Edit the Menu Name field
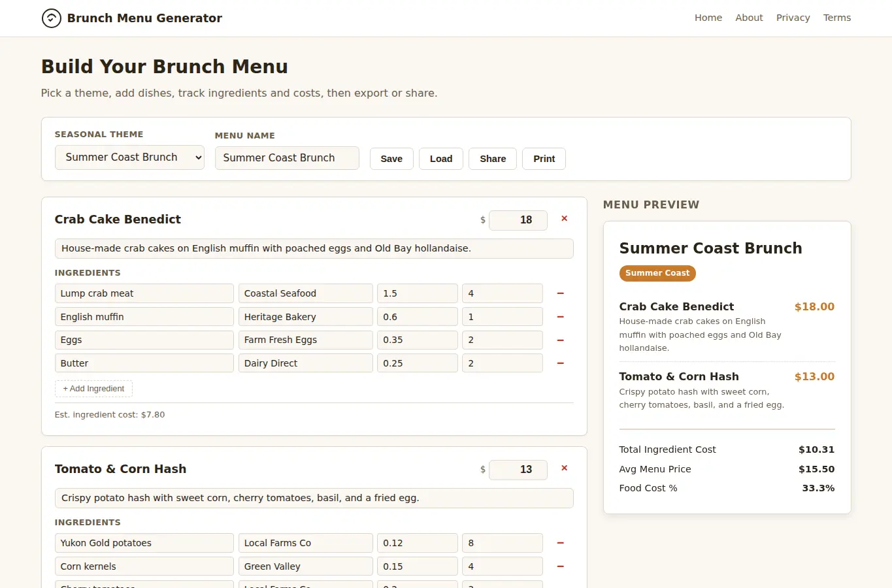The image size is (892, 588). tap(287, 158)
